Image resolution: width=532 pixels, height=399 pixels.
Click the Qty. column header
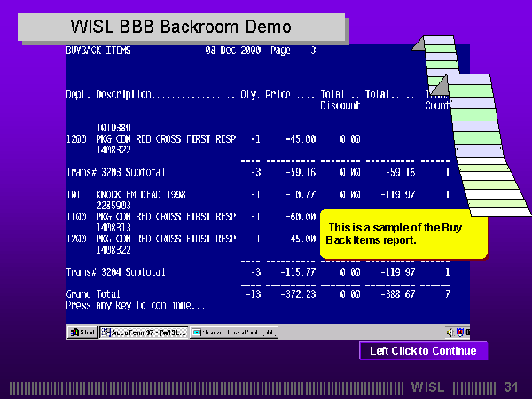tap(250, 94)
